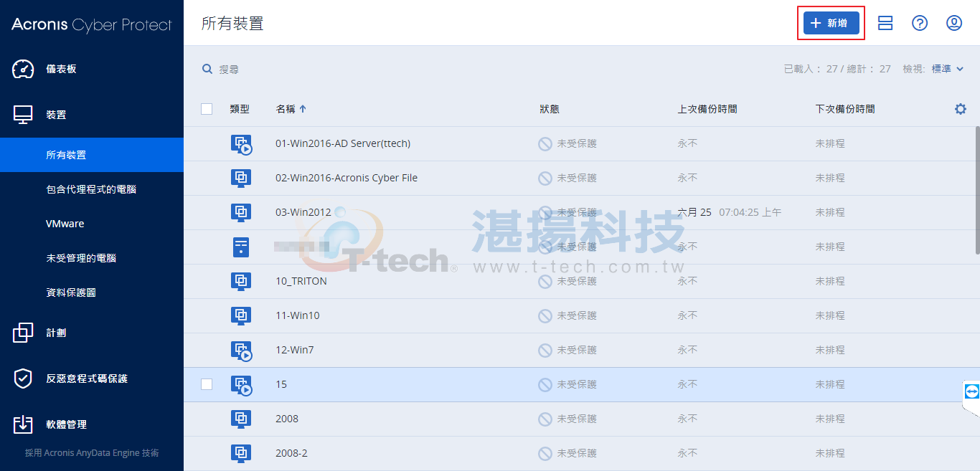Click the anti-malware shield icon
The height and width of the screenshot is (471, 980).
(23, 379)
